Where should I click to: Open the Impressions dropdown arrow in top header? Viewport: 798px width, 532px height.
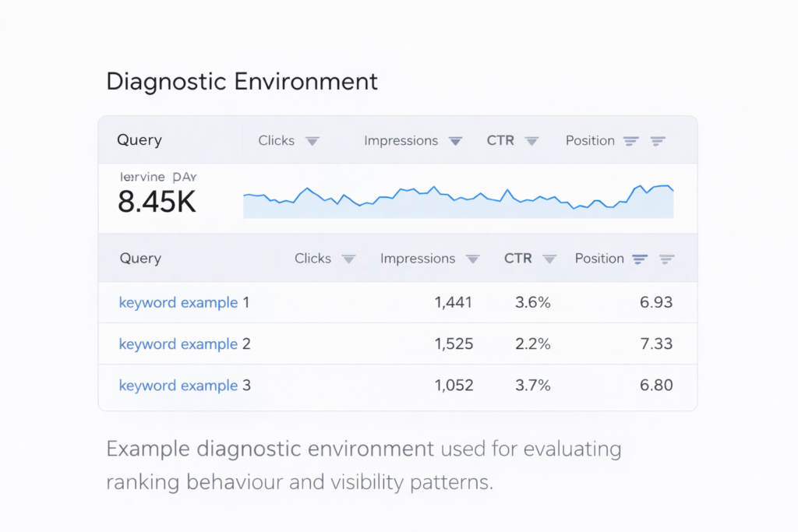tap(455, 141)
